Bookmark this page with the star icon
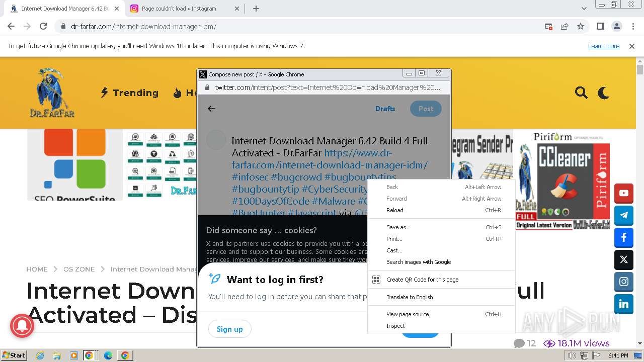 coord(581,27)
